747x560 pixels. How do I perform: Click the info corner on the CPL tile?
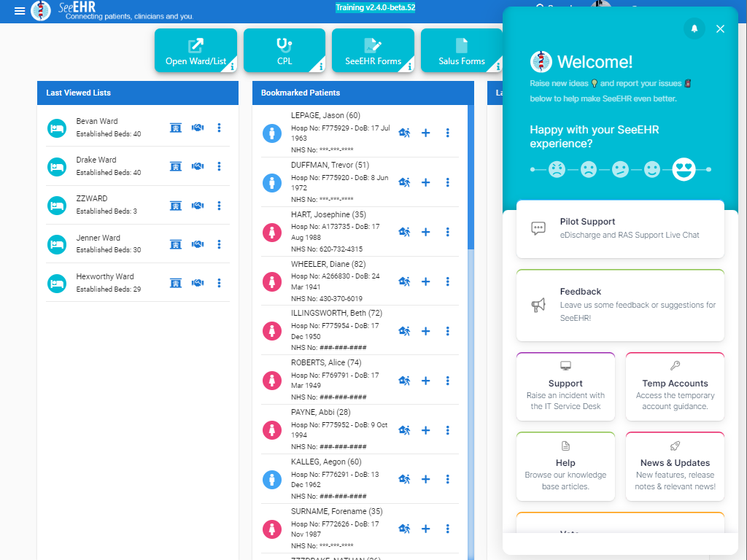tap(321, 66)
